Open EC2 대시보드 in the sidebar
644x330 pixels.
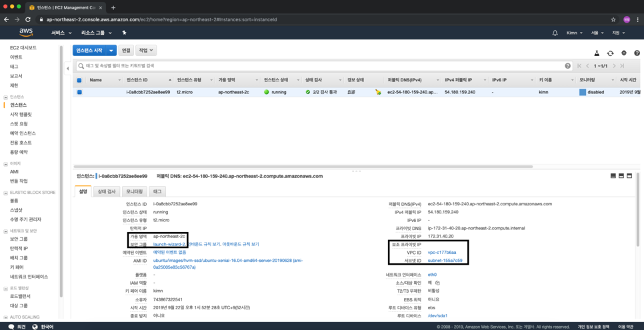click(x=23, y=48)
